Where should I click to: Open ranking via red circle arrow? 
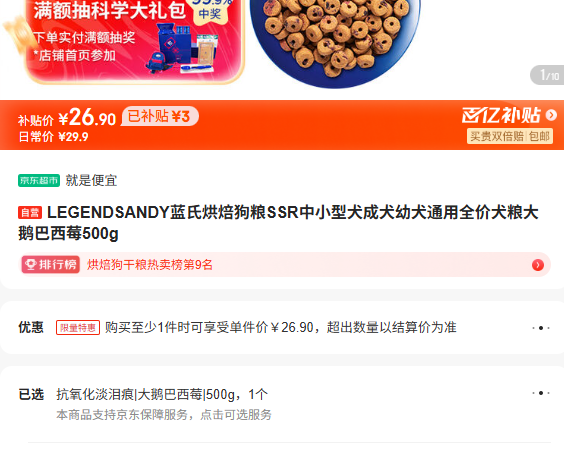[538, 265]
